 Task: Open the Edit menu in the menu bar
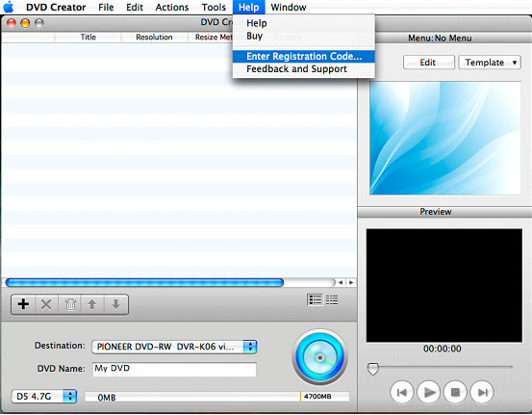coord(135,7)
